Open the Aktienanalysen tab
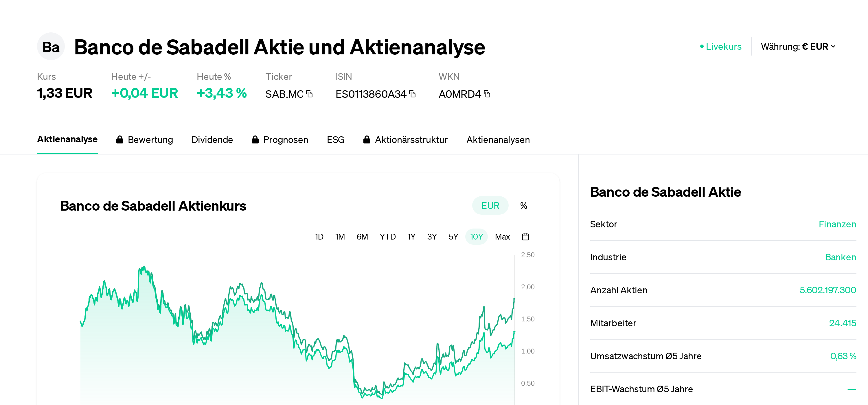The height and width of the screenshot is (405, 868). pyautogui.click(x=498, y=139)
